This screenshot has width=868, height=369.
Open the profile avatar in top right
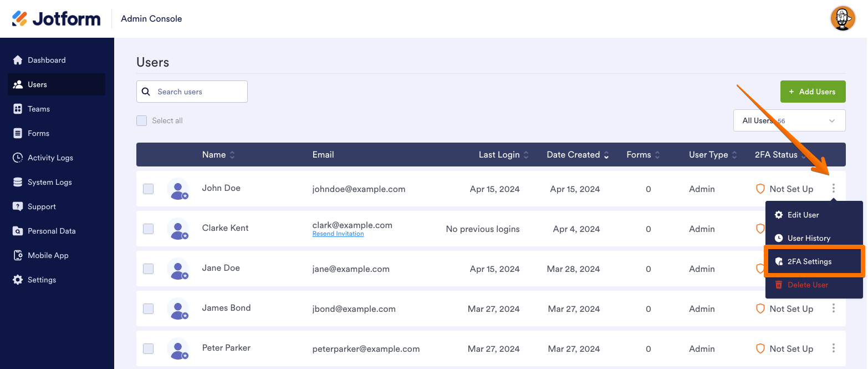point(843,19)
